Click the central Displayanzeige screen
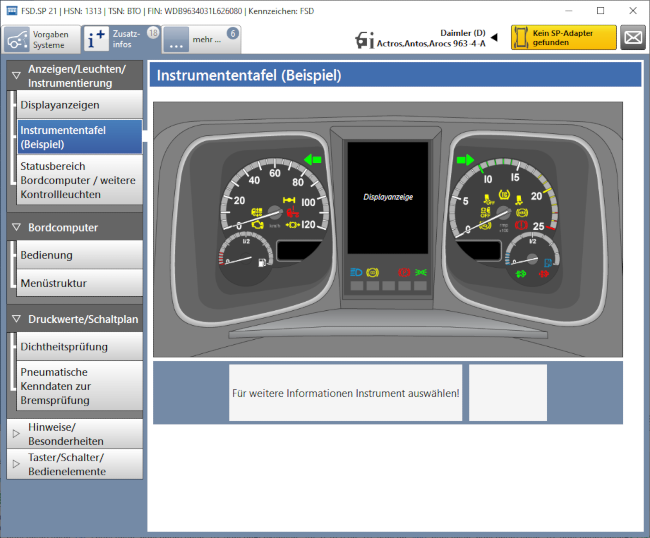650x538 pixels. [387, 196]
